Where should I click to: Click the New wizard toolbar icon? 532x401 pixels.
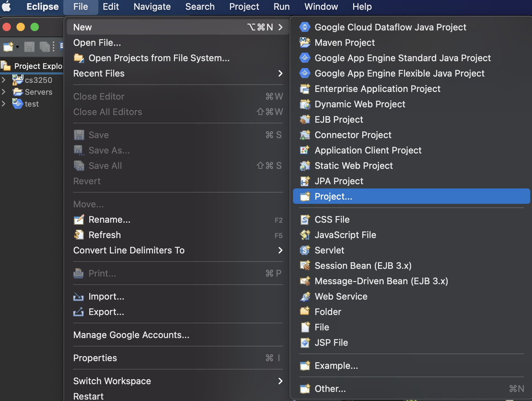pyautogui.click(x=8, y=46)
